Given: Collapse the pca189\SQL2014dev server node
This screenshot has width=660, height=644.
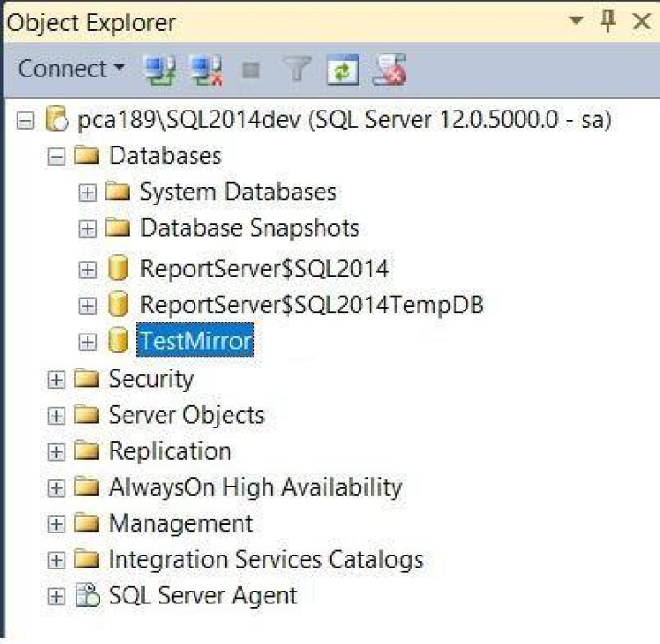Looking at the screenshot, I should pos(25,121).
